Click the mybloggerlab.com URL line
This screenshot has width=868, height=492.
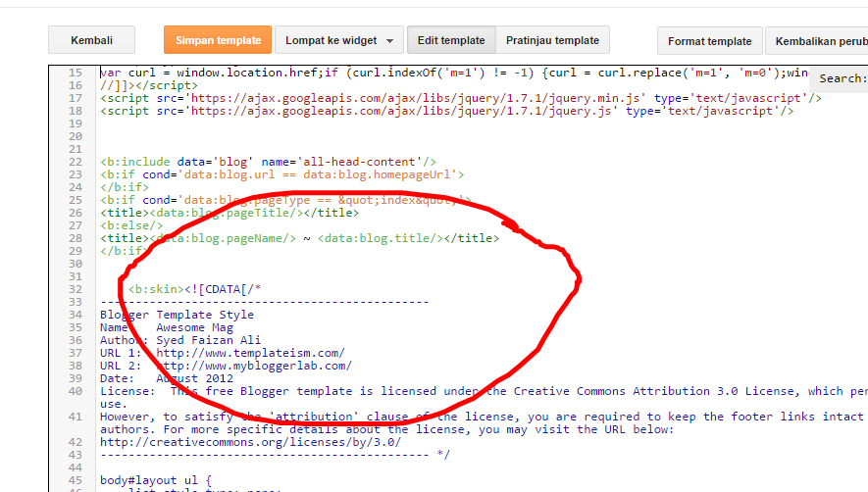[226, 366]
